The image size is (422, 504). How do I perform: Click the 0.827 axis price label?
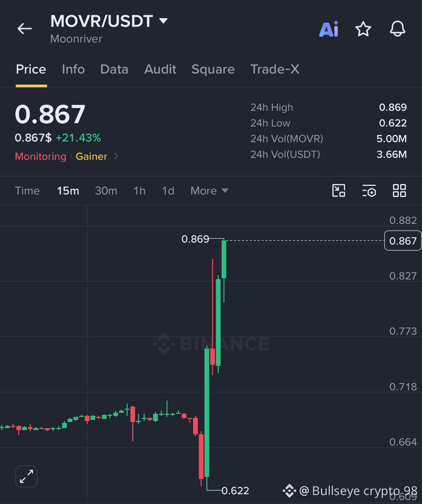pyautogui.click(x=403, y=276)
